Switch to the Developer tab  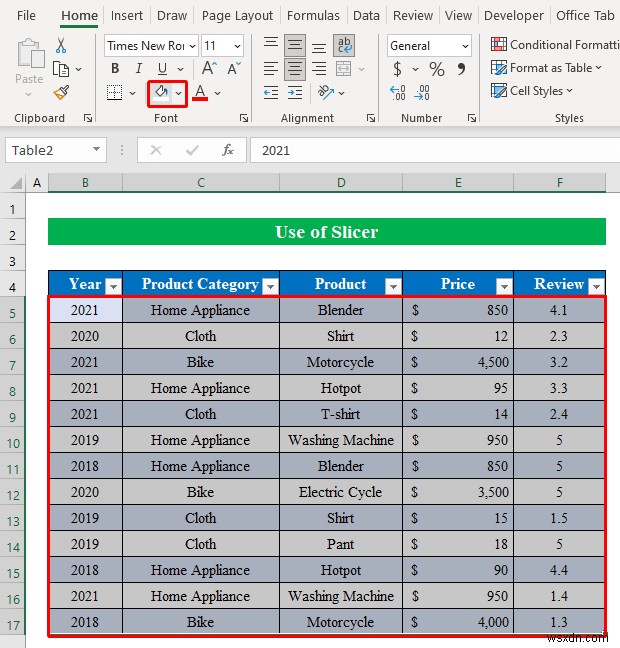tap(514, 16)
